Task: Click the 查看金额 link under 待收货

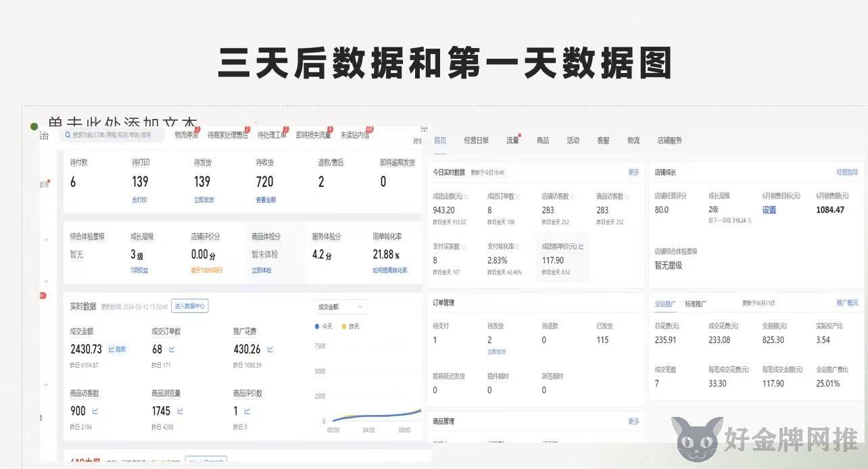Action: pyautogui.click(x=266, y=200)
